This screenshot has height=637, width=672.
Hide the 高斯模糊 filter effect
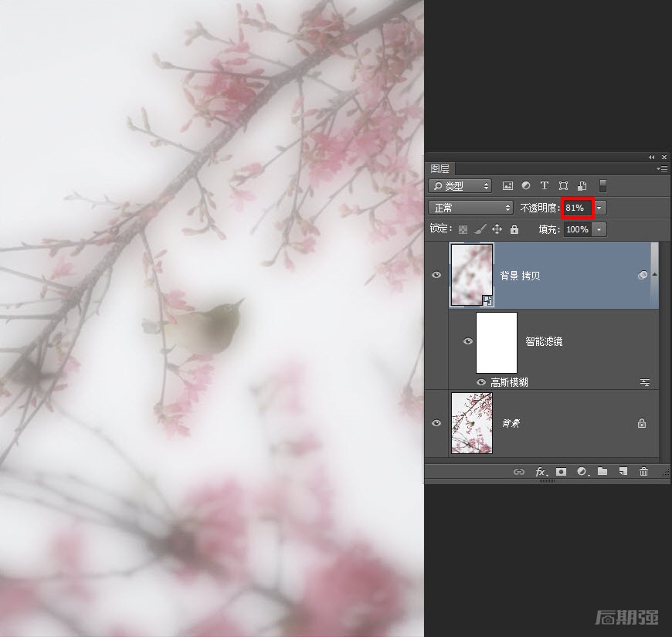coord(481,382)
